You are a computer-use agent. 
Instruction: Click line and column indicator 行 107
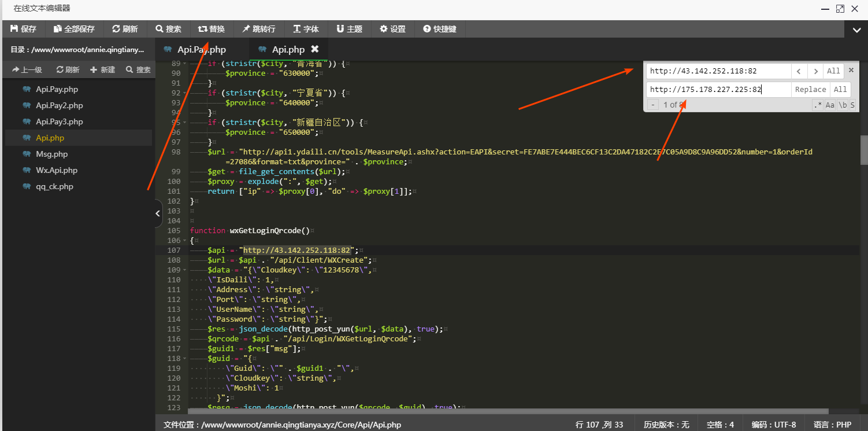599,425
